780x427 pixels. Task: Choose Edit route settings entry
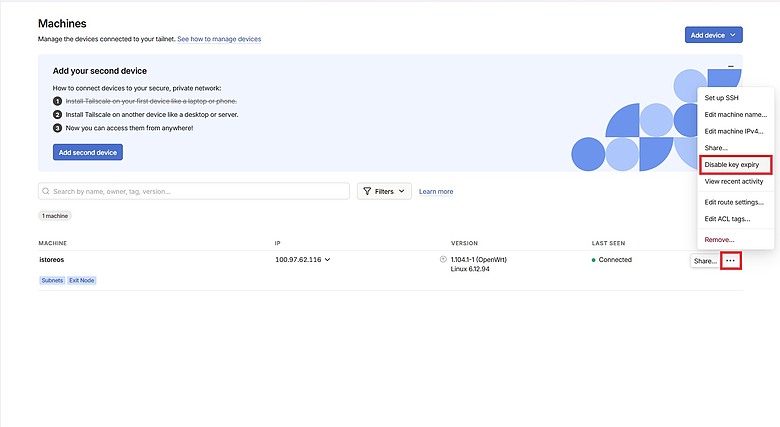click(734, 202)
